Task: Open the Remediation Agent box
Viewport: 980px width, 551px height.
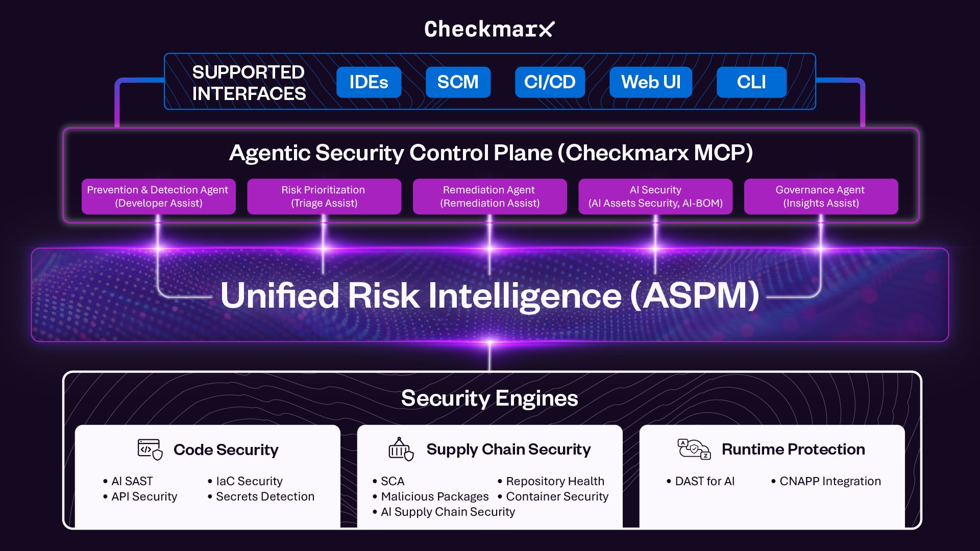Action: tap(489, 196)
